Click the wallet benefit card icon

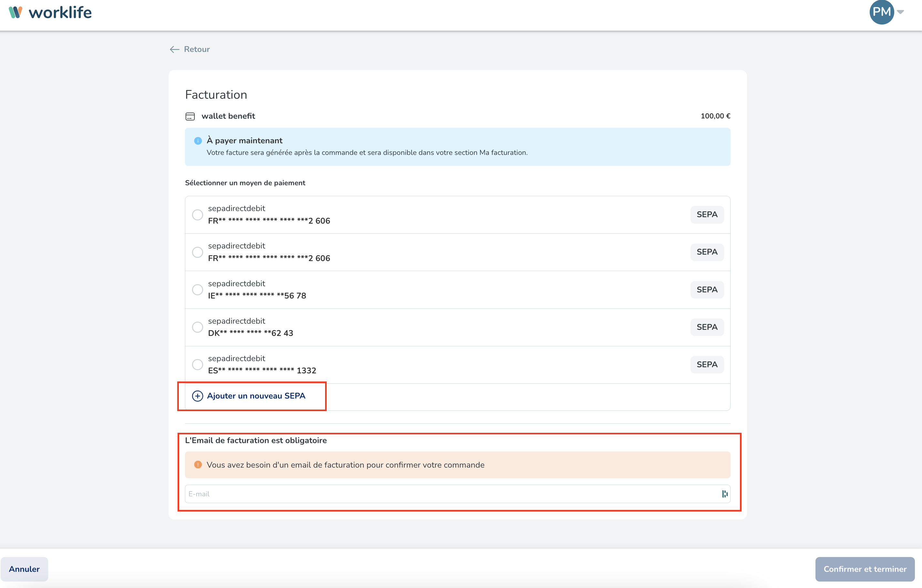click(190, 117)
